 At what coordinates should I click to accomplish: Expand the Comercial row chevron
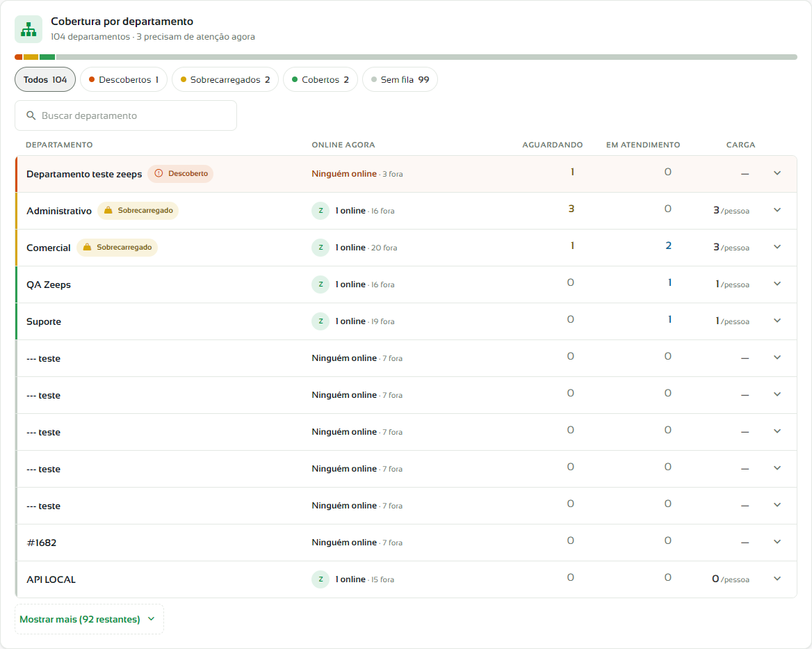point(777,246)
